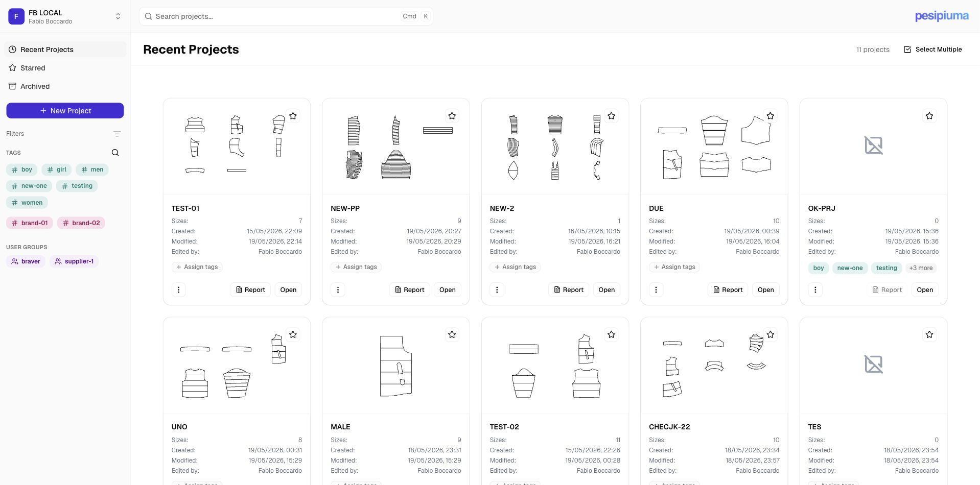980x485 pixels.
Task: Select the MALE project thumbnail
Action: tap(395, 366)
